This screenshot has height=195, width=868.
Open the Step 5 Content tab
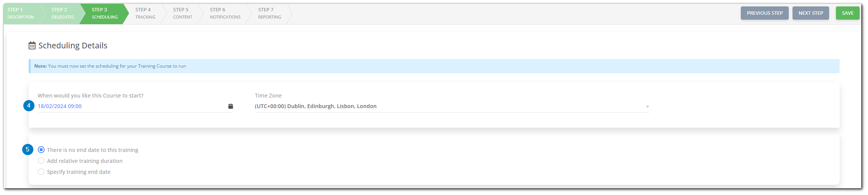point(183,14)
